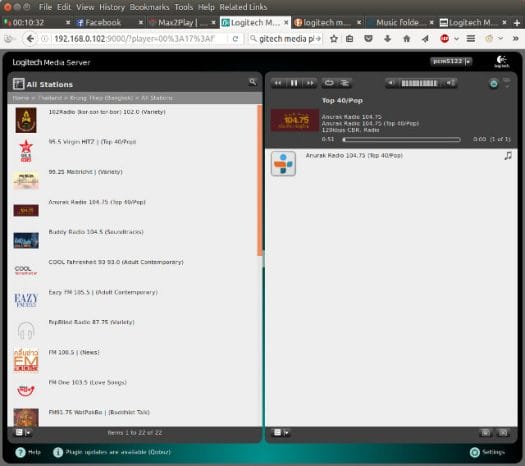This screenshot has height=466, width=525.
Task: Go to the previous track
Action: click(278, 83)
